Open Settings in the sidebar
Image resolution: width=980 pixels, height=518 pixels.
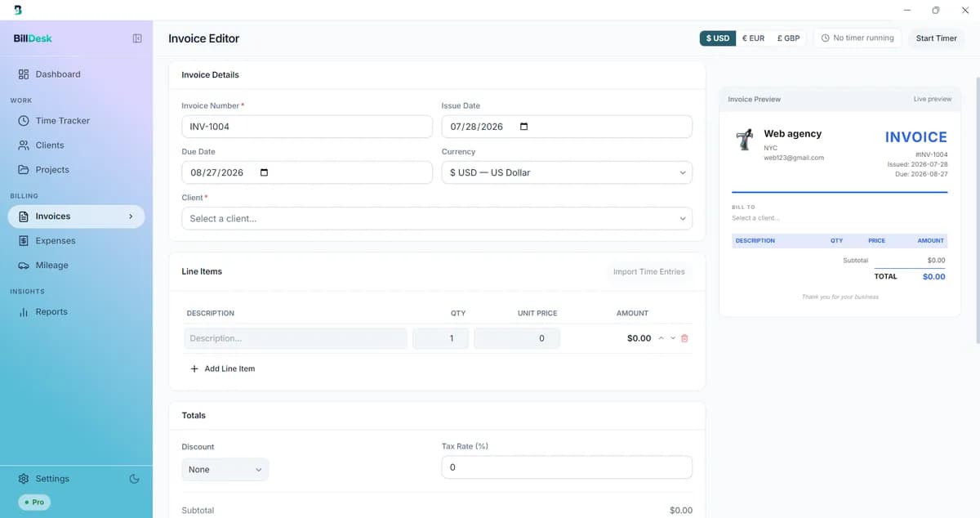click(52, 479)
